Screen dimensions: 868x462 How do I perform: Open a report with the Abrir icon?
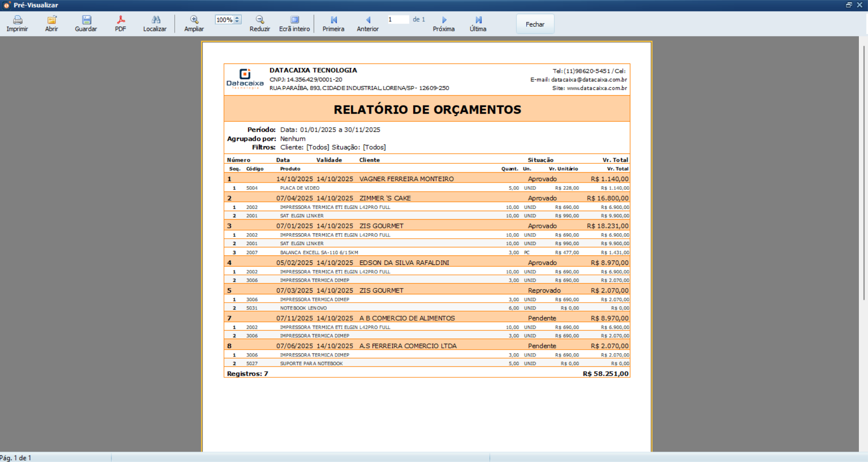51,24
